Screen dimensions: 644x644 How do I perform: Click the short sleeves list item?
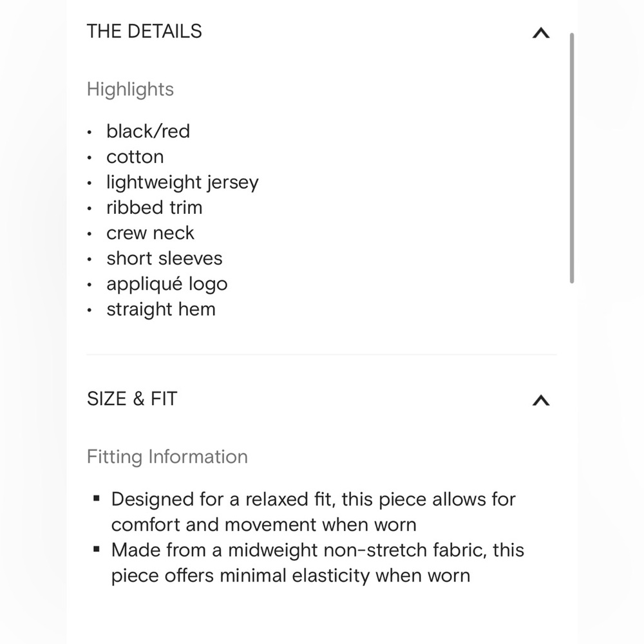(x=164, y=259)
